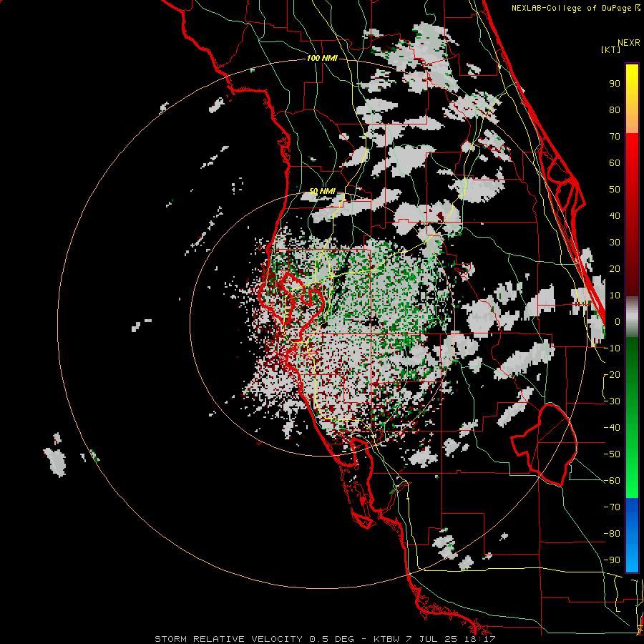The width and height of the screenshot is (644, 644).
Task: Click the bottom Storm Relative Velocity caption
Action: coord(325,639)
